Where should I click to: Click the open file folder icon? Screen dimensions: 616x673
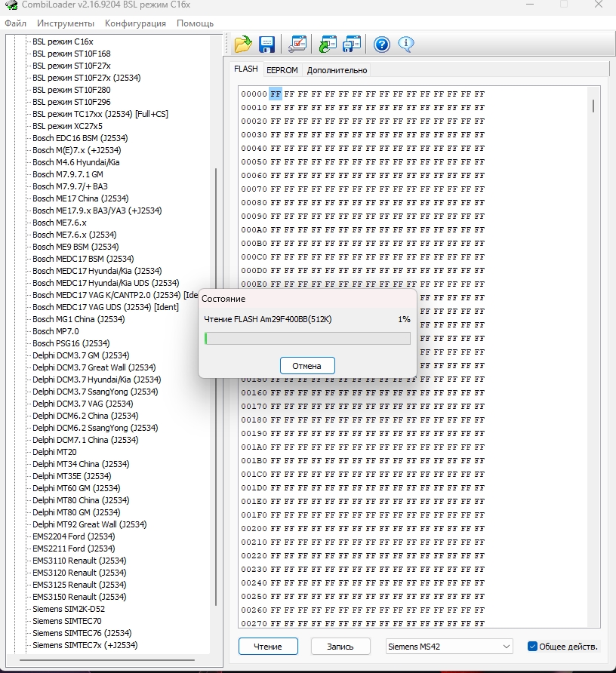[242, 45]
